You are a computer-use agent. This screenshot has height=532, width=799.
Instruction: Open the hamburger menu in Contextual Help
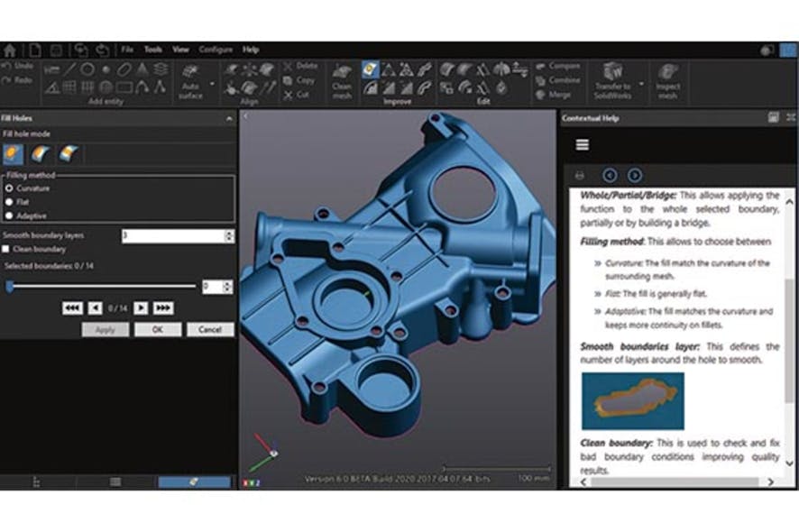click(582, 144)
